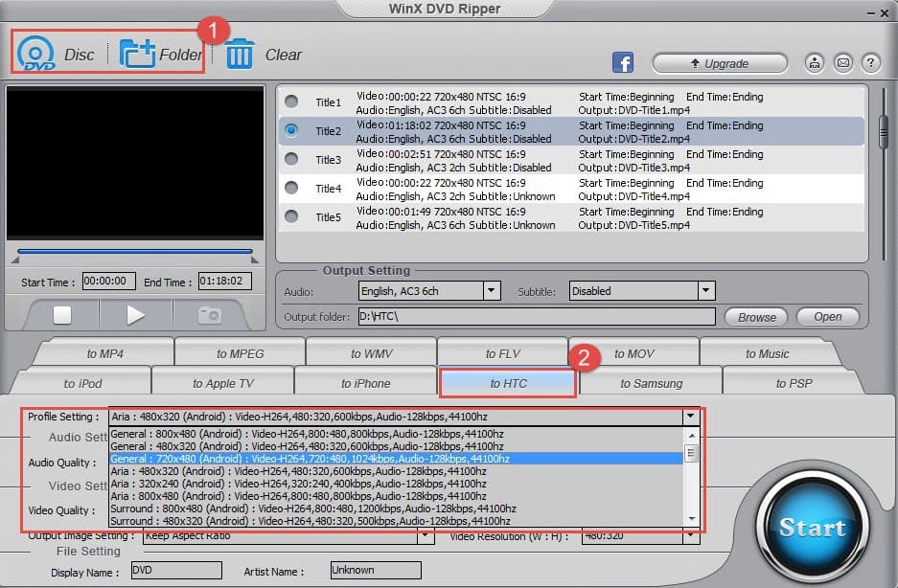The image size is (898, 588).
Task: Select the Title1 radio button
Action: [291, 102]
